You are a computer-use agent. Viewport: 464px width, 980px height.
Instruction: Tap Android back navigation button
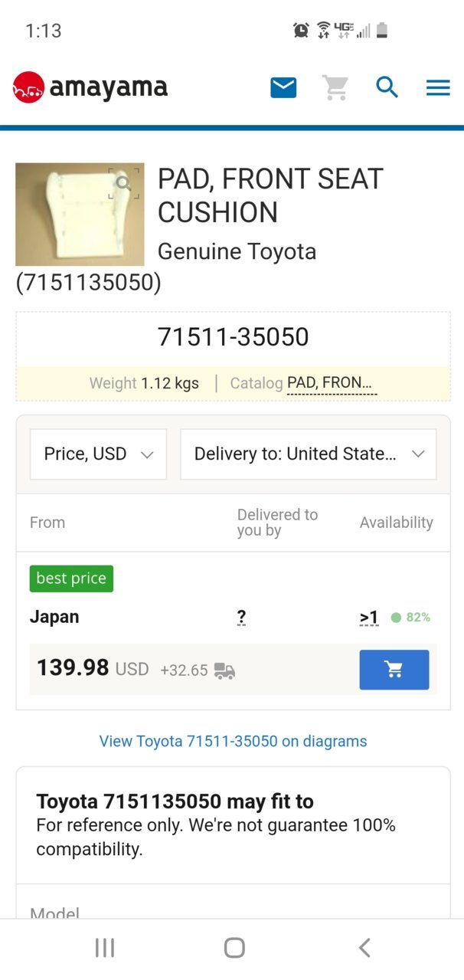pyautogui.click(x=364, y=948)
